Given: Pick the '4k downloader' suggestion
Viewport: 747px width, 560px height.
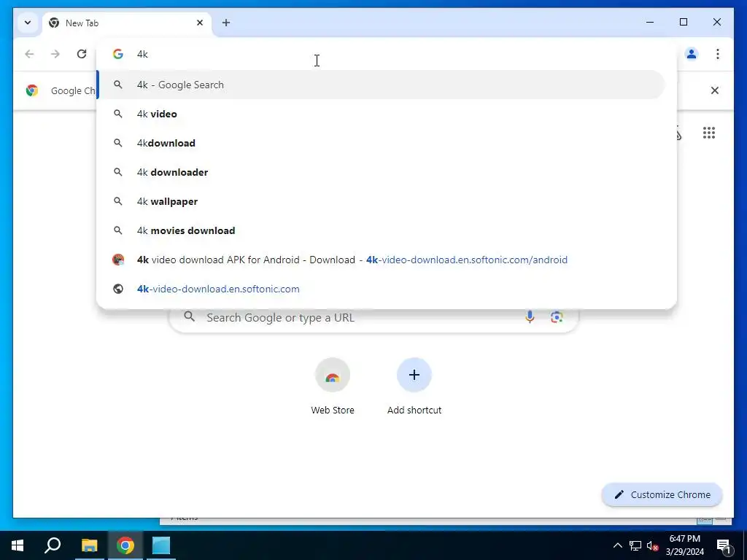Looking at the screenshot, I should coord(381,172).
